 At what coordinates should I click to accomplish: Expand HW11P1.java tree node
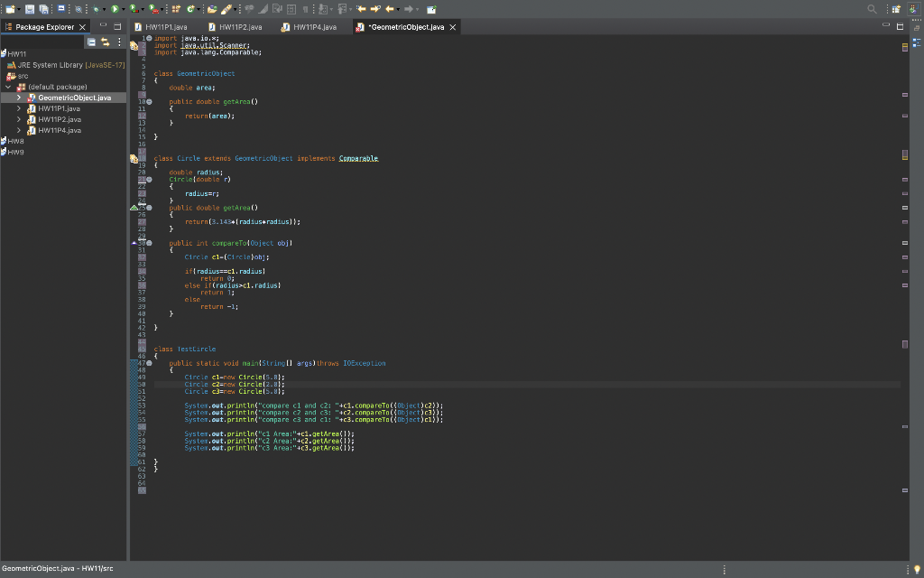pyautogui.click(x=19, y=108)
